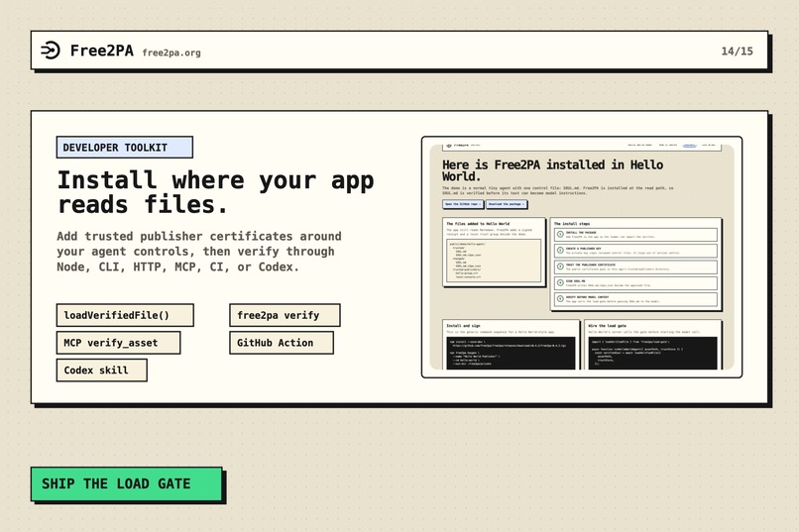Click the 'Install and sign' code block
The width and height of the screenshot is (799, 532).
511,353
